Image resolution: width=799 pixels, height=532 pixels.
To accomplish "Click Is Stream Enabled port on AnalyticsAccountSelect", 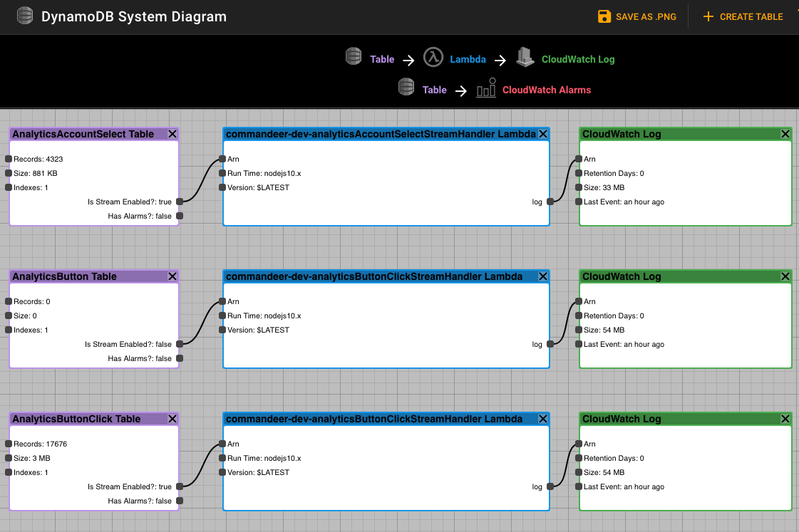I will coord(180,202).
